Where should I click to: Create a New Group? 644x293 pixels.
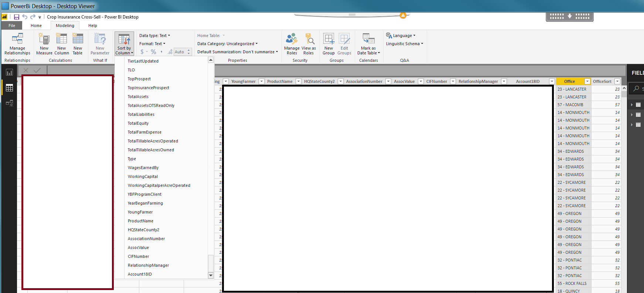coord(328,44)
